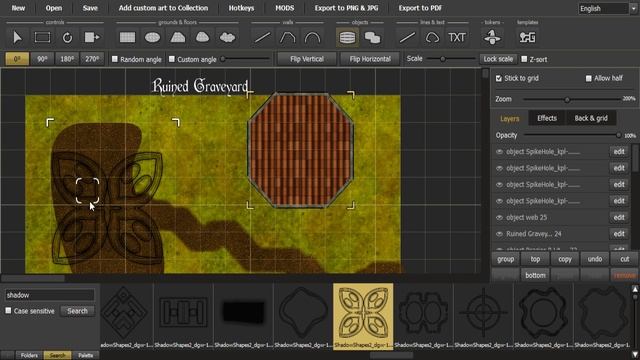Viewport: 640px width, 360px height.
Task: Open the Palette tab at the bottom
Action: click(x=86, y=356)
